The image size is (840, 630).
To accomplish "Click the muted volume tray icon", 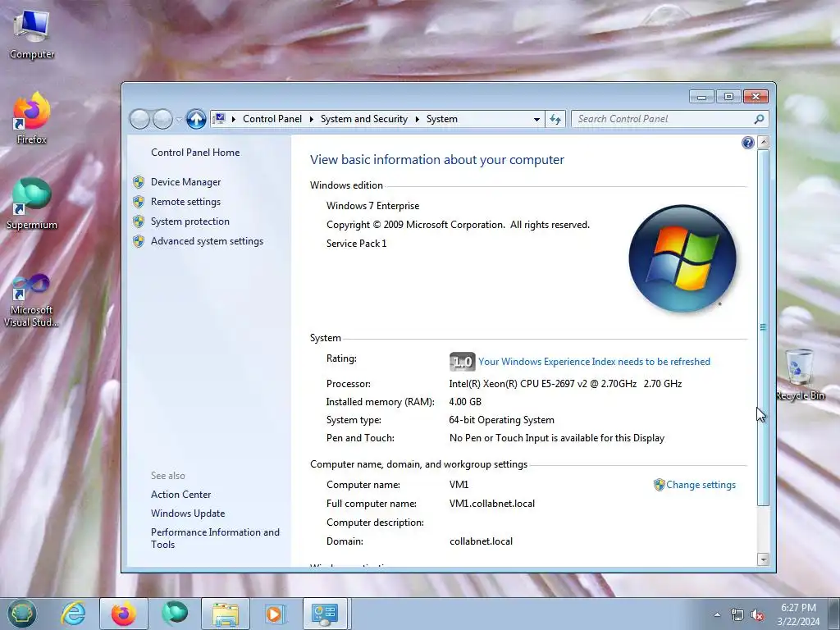I will pos(757,615).
